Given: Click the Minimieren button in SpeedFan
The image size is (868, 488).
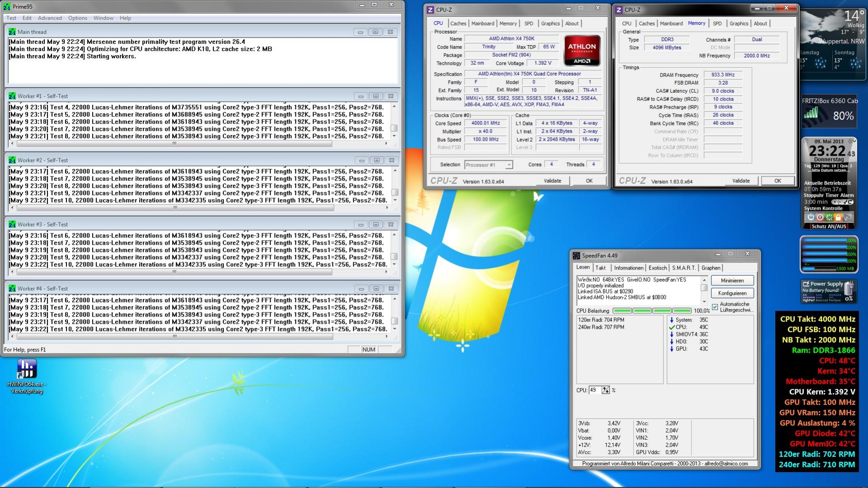Looking at the screenshot, I should tap(732, 281).
